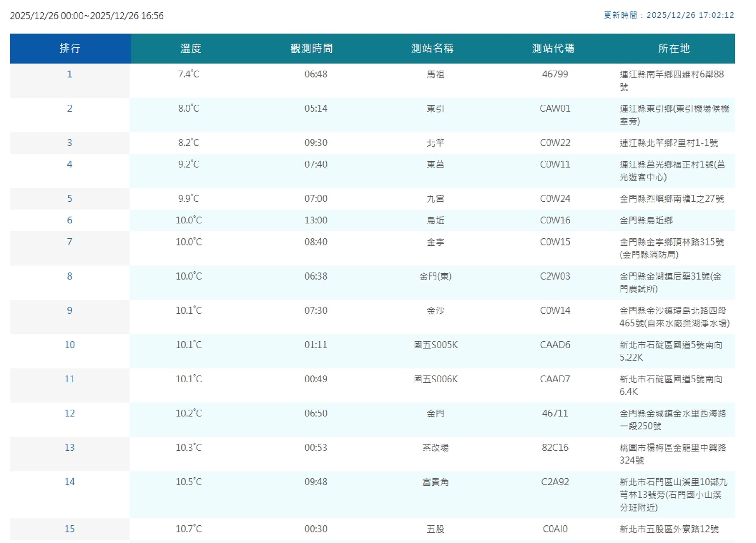The width and height of the screenshot is (756, 543).
Task: Click the 排行 column header
Action: 70,48
